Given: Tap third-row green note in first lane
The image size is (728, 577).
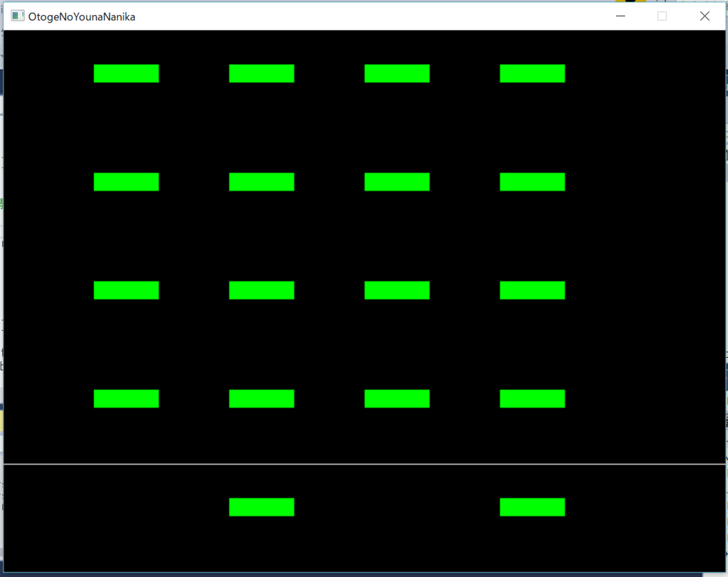Looking at the screenshot, I should 127,290.
